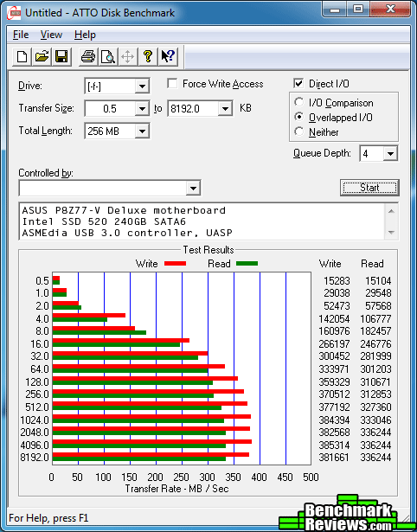417x532 pixels.
Task: Click the Open folder toolbar icon
Action: point(42,56)
